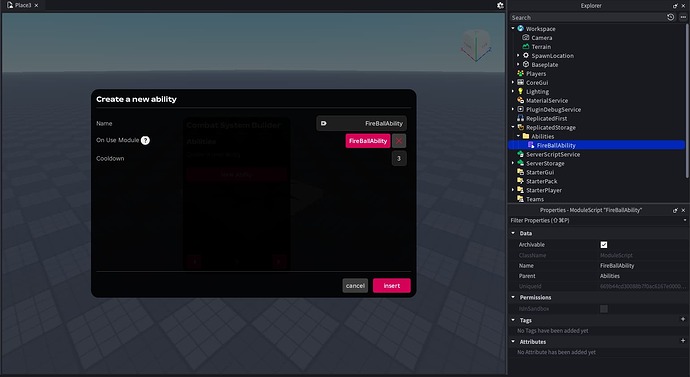Screen dimensions: 690x377
Task: Click the Baseplate part icon
Action: pyautogui.click(x=526, y=64)
